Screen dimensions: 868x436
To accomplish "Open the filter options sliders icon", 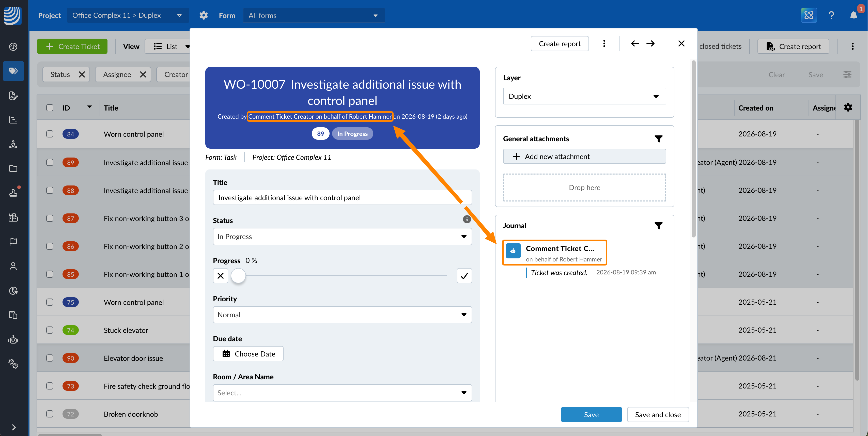I will tap(847, 74).
